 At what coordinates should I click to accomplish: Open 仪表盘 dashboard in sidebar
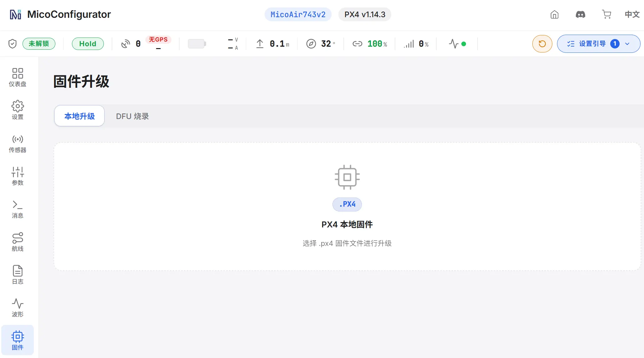[18, 77]
